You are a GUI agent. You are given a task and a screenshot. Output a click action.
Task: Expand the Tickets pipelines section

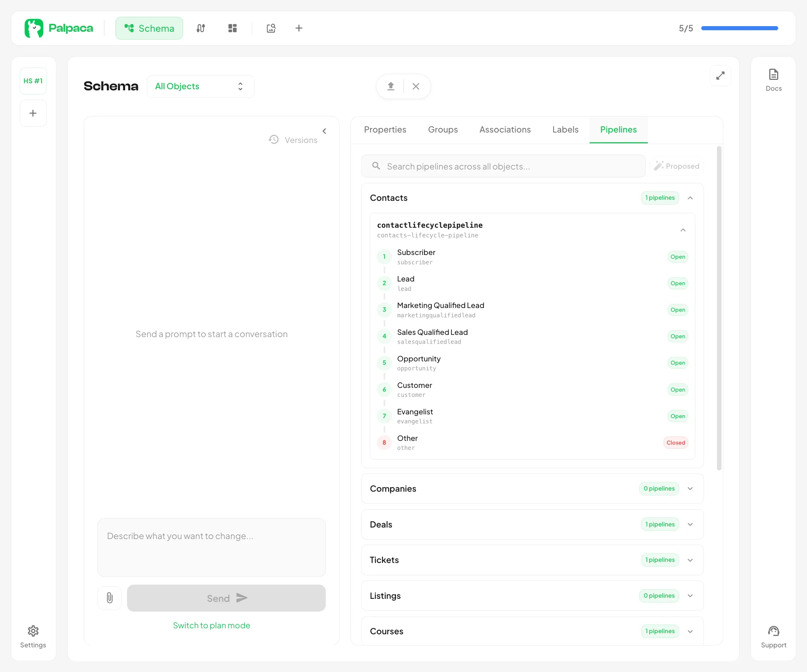pyautogui.click(x=690, y=560)
